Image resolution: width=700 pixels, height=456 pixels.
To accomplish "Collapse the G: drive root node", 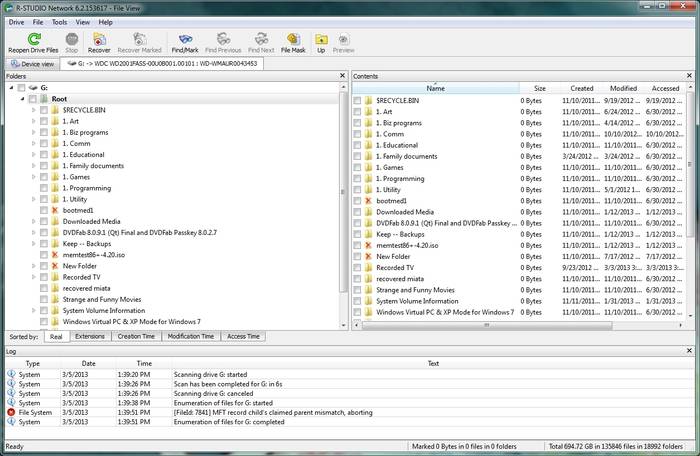I will (x=11, y=88).
